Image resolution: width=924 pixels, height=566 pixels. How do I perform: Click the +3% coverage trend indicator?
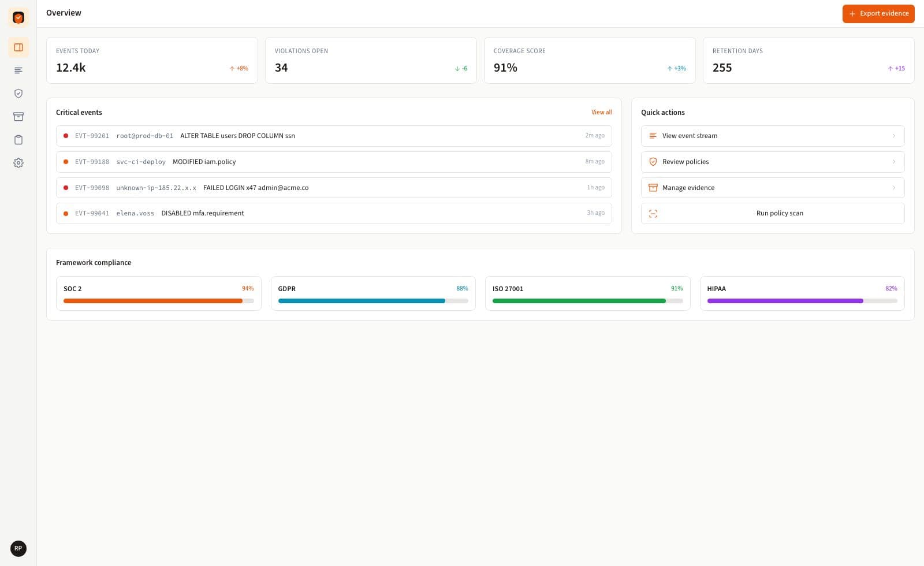677,68
